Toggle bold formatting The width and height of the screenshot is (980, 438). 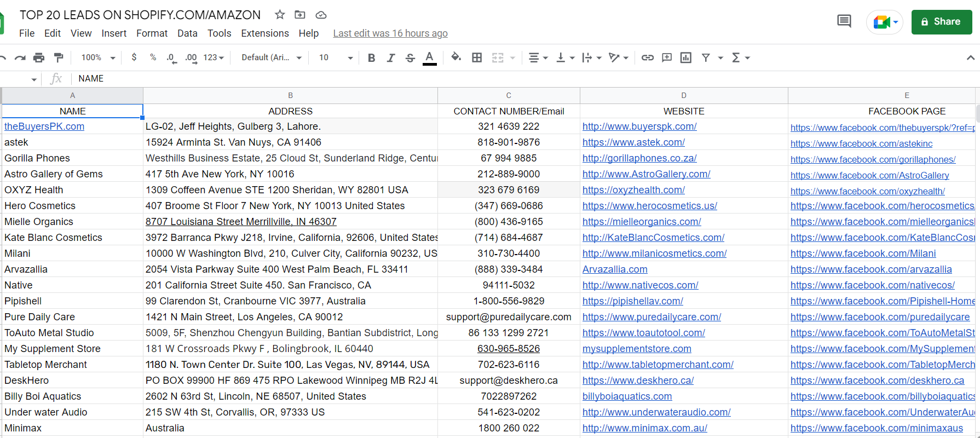tap(372, 57)
